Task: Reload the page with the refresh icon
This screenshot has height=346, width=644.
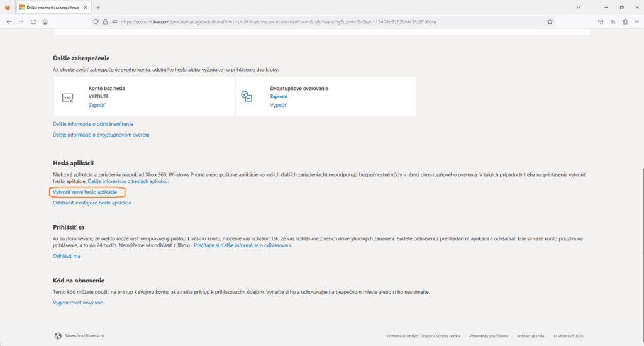Action: coord(33,21)
